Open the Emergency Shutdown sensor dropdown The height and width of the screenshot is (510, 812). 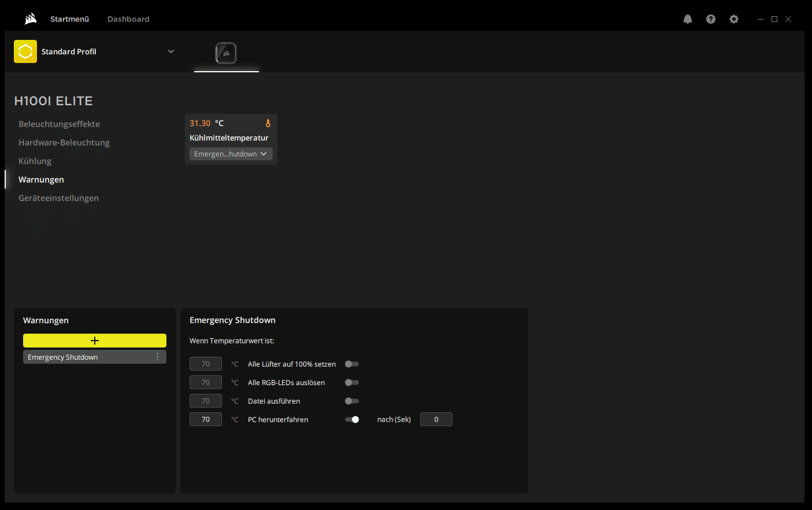pyautogui.click(x=231, y=154)
